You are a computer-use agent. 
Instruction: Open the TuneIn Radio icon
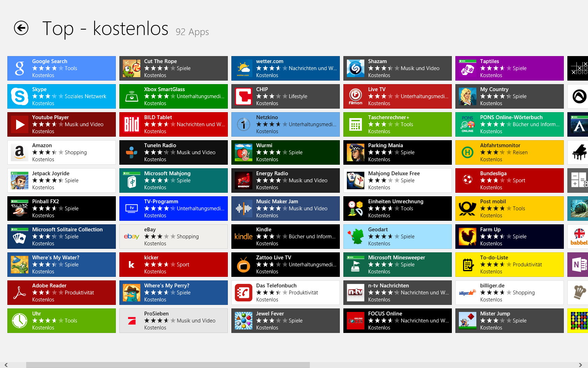tap(132, 152)
